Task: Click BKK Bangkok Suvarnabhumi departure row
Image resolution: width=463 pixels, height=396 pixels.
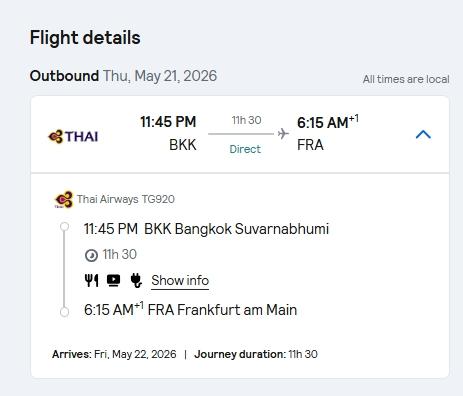Action: 206,229
